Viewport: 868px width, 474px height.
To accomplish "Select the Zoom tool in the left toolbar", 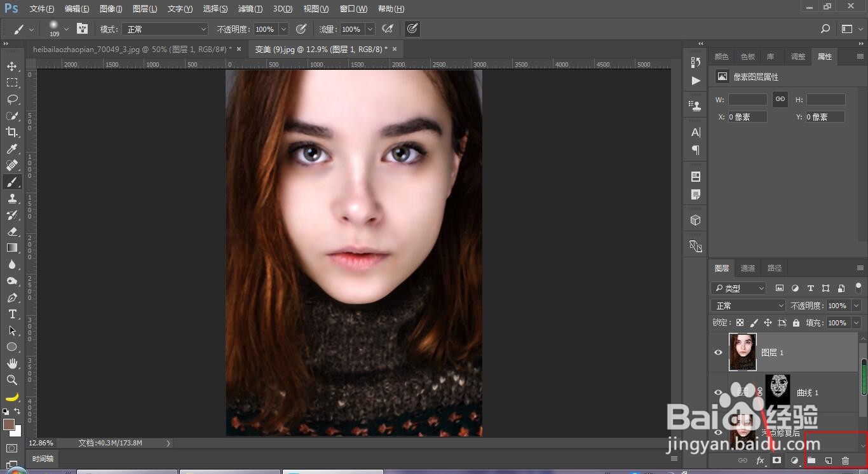I will tap(12, 380).
